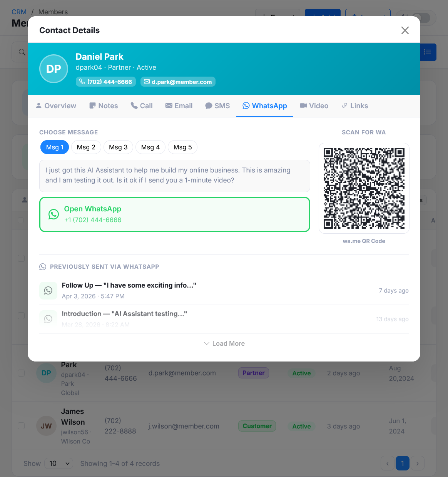Screen dimensions: 448x477
Task: Switch to the Video tab
Action: 314,106
